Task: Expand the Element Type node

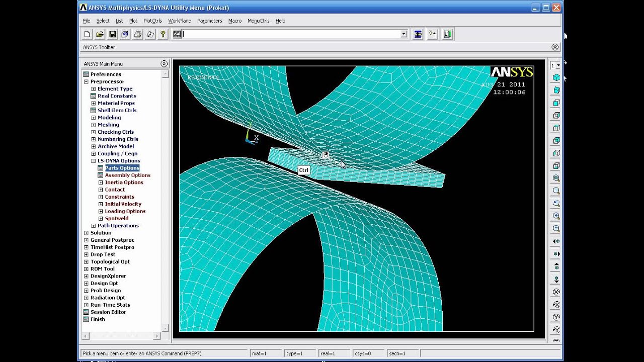Action: click(94, 89)
